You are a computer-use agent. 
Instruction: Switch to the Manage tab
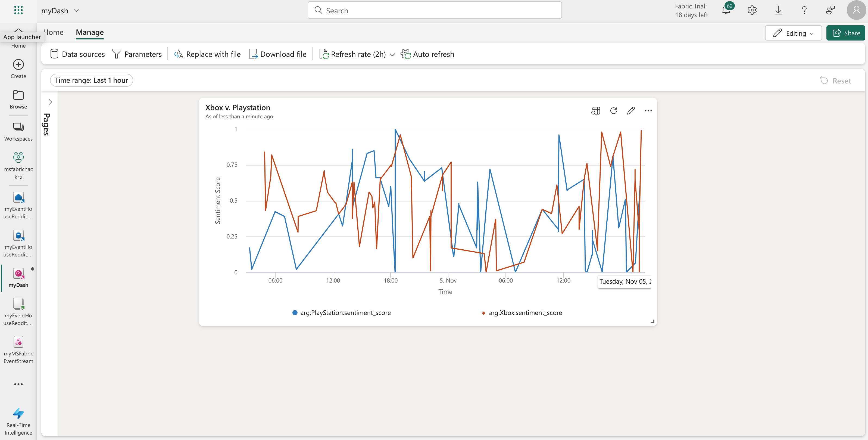90,32
